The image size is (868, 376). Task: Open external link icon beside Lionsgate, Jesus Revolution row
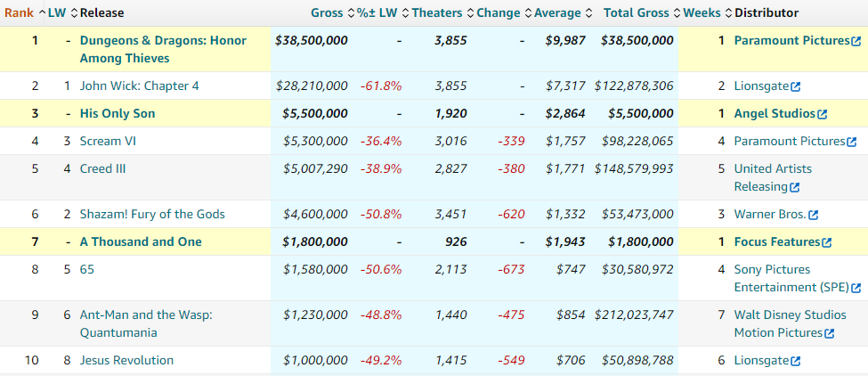(x=796, y=361)
